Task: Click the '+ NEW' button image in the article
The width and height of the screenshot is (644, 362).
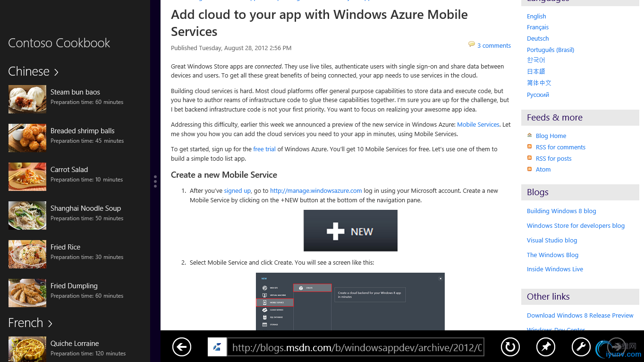Action: (350, 231)
